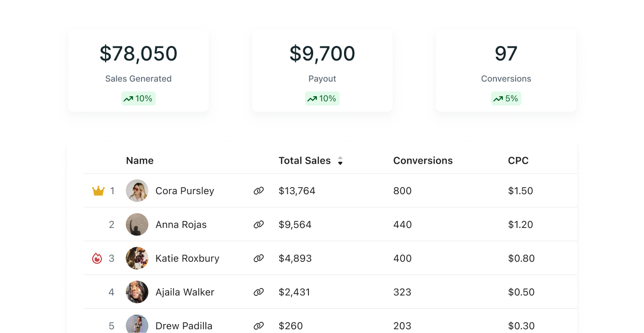Click the trending arrow in Sales Generated badge
Screen dimensions: 644x333
128,99
